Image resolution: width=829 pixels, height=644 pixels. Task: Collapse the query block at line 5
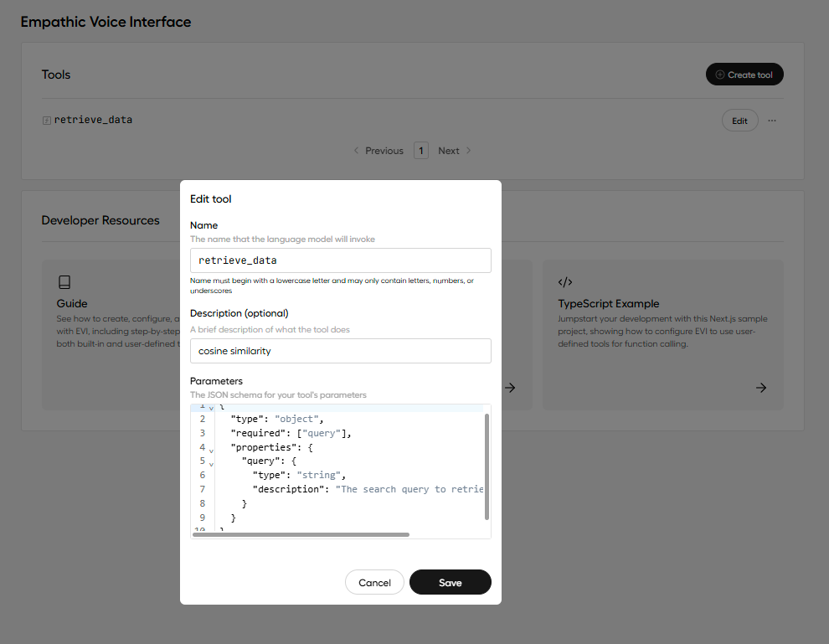pos(211,464)
